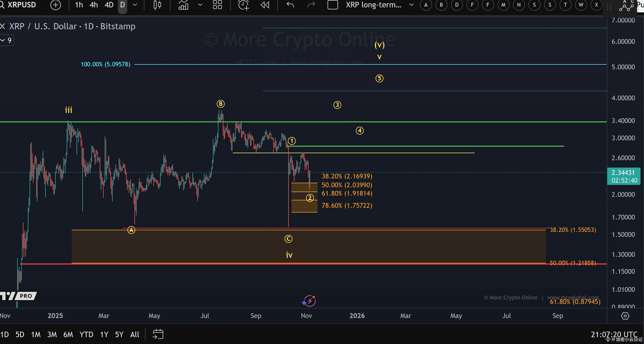Switch to the 4h timeframe
The image size is (644, 344).
click(94, 5)
